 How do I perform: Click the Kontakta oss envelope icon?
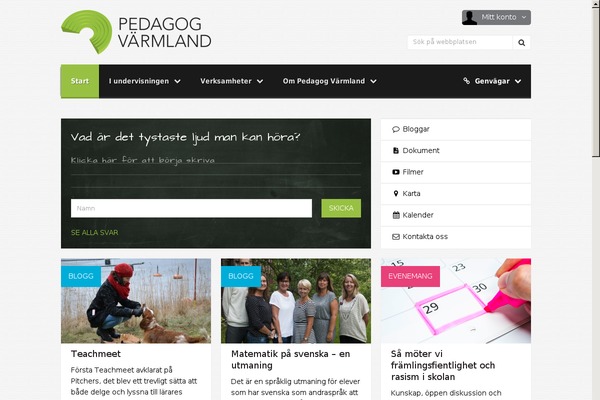coord(396,237)
